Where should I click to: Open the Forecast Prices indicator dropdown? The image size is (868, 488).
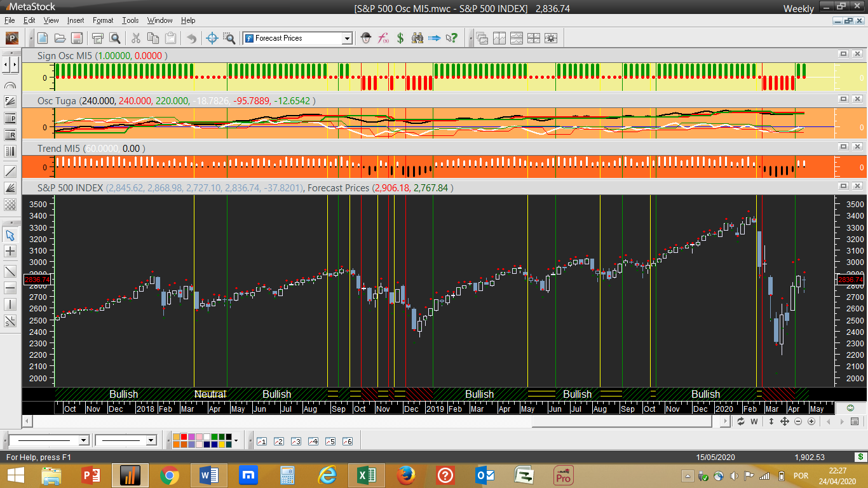click(x=347, y=39)
